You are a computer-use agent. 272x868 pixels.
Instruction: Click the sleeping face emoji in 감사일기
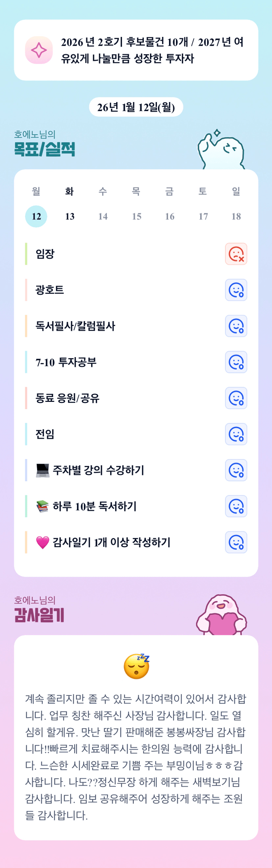point(136,666)
